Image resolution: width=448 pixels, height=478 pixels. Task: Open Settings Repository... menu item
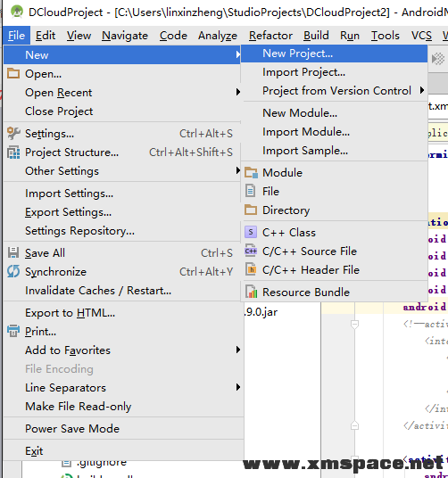click(x=122, y=231)
